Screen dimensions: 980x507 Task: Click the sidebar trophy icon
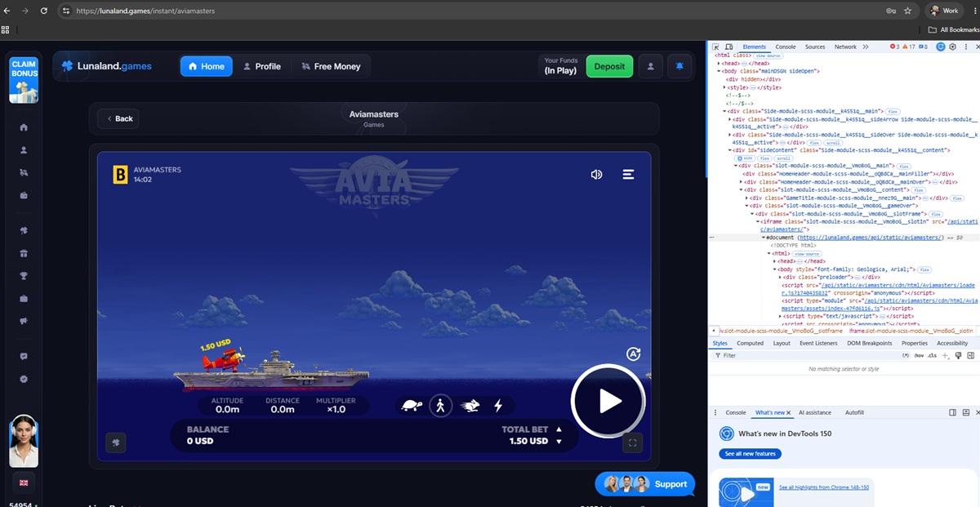tap(24, 276)
